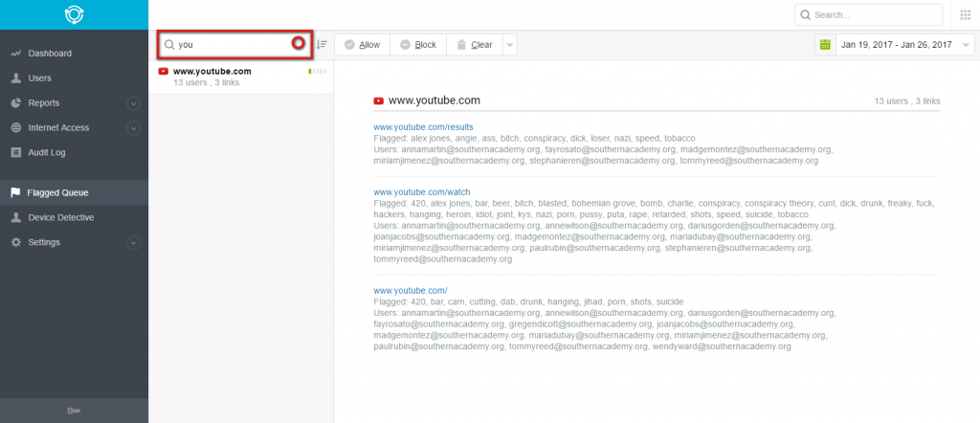
Task: Open www.youtube.com/watch link
Action: 422,191
